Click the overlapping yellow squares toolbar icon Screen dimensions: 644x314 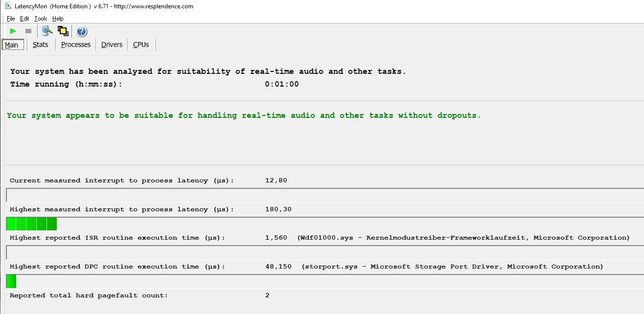63,31
